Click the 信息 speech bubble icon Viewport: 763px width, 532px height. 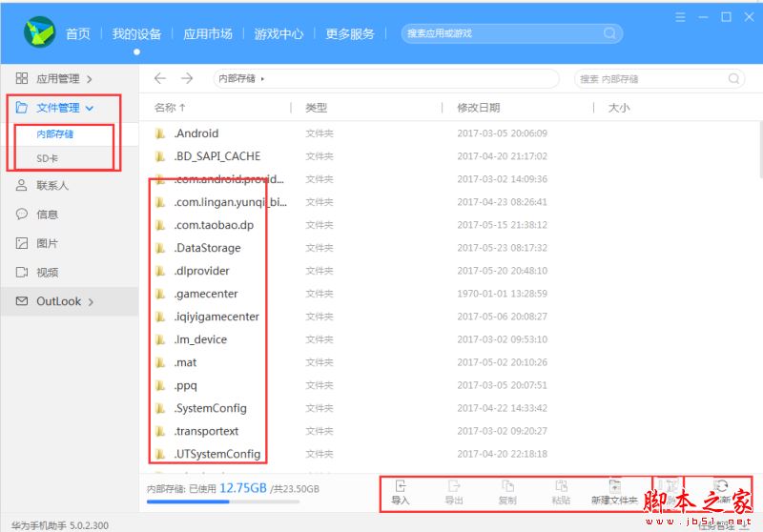point(21,214)
